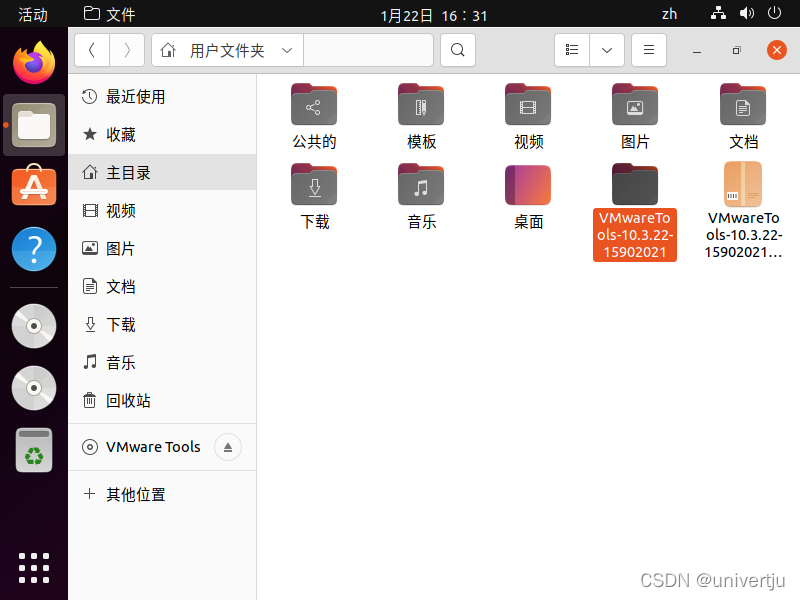800x600 pixels.
Task: Go forward with the right arrow button
Action: point(127,50)
